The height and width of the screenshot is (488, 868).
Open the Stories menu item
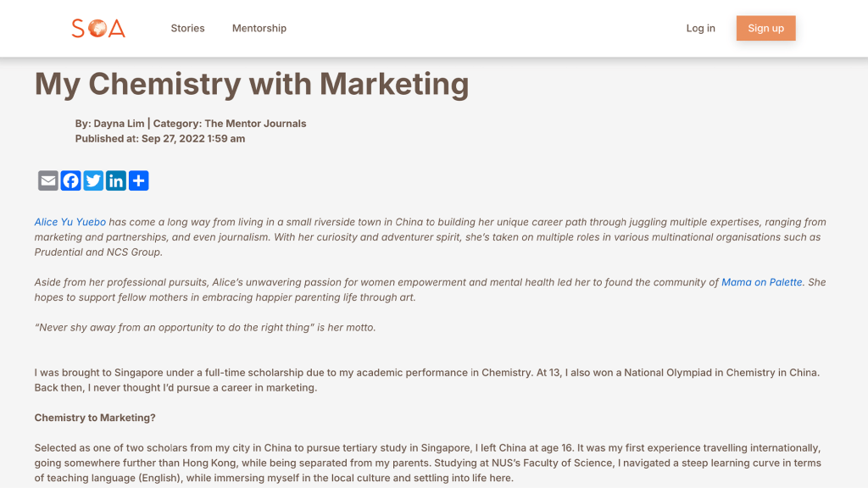[187, 28]
